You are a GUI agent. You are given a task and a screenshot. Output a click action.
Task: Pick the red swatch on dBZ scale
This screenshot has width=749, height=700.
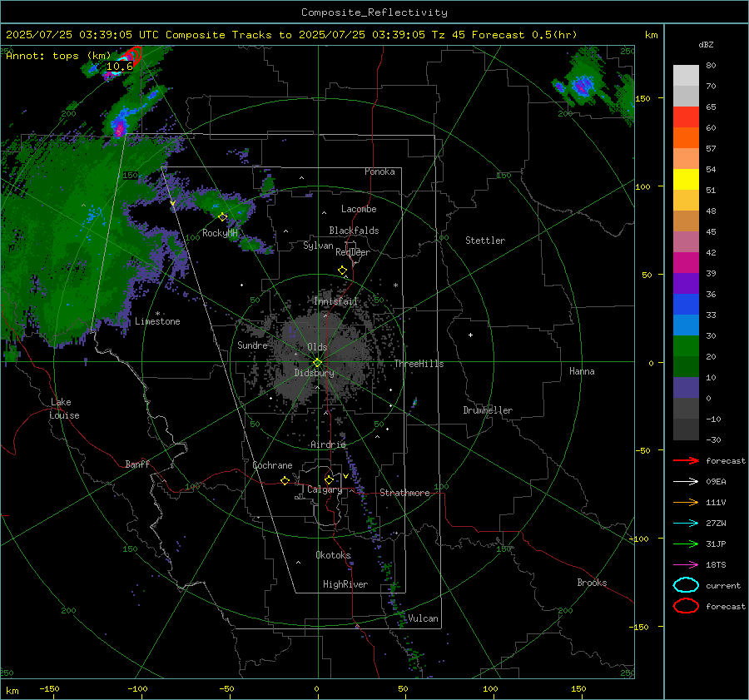[x=686, y=117]
